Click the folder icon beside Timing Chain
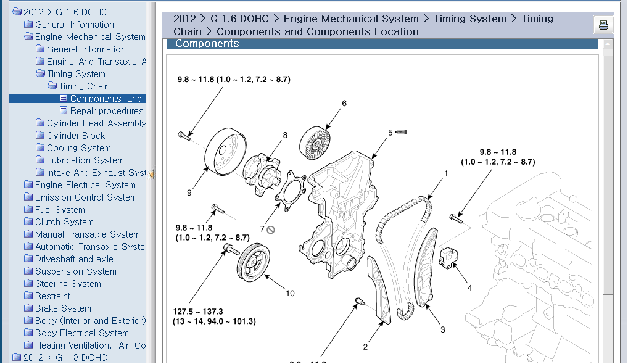The height and width of the screenshot is (364, 628). click(52, 86)
